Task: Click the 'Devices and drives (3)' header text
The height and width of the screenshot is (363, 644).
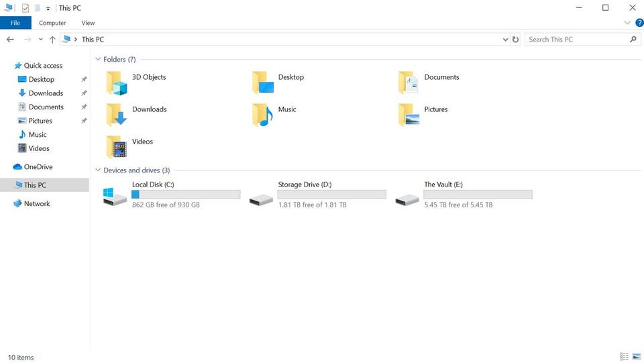Action: tap(136, 170)
